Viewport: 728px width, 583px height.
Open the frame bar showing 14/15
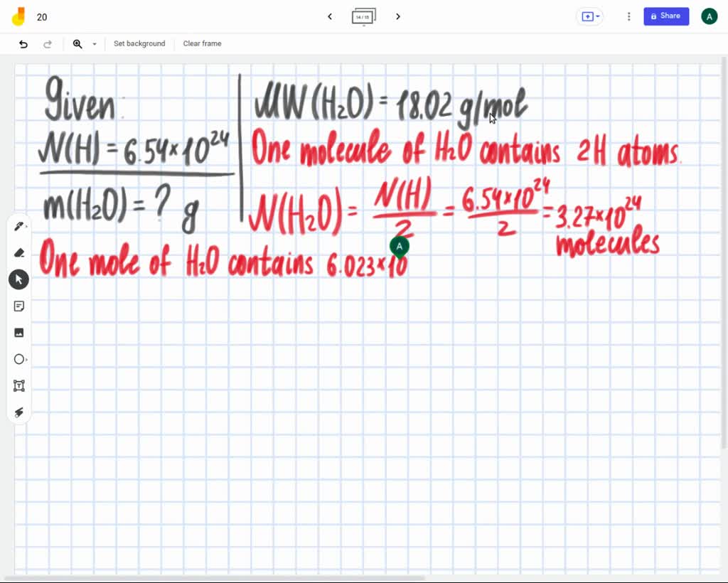[x=363, y=16]
